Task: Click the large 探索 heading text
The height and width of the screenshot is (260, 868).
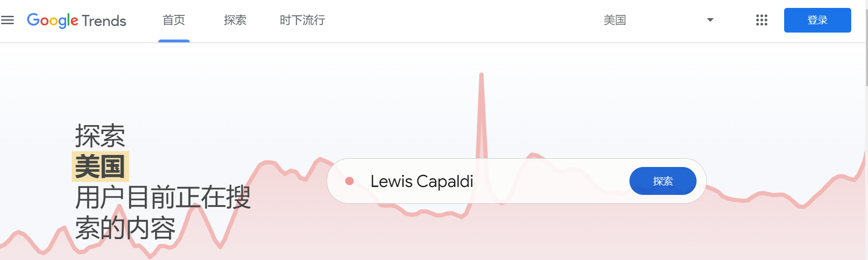Action: pos(100,136)
